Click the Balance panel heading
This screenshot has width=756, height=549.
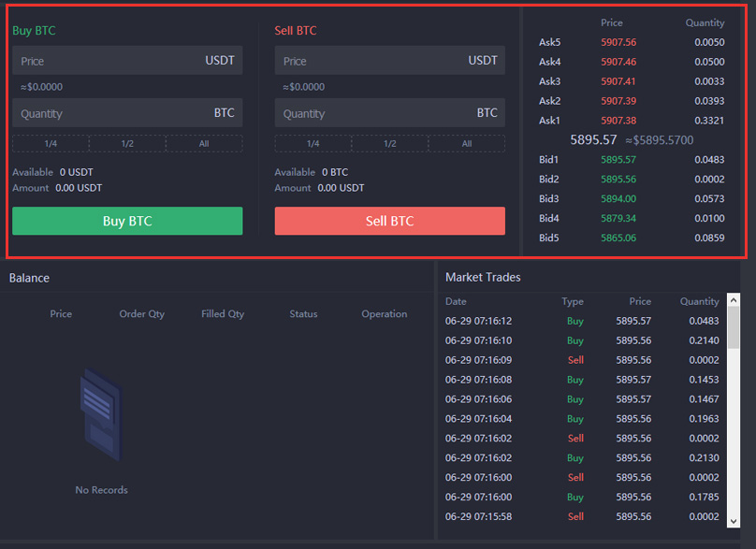pyautogui.click(x=29, y=278)
